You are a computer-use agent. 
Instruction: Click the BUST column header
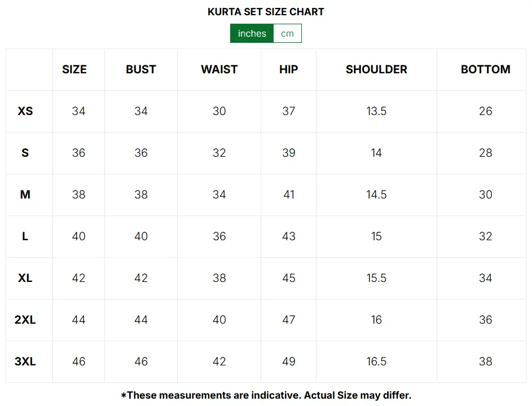[x=140, y=69]
